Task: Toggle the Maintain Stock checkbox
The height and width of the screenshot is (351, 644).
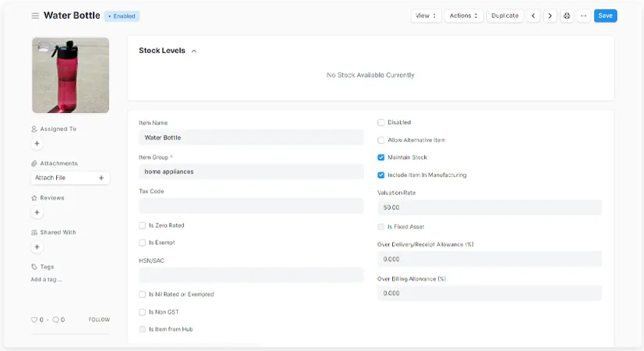Action: [381, 158]
